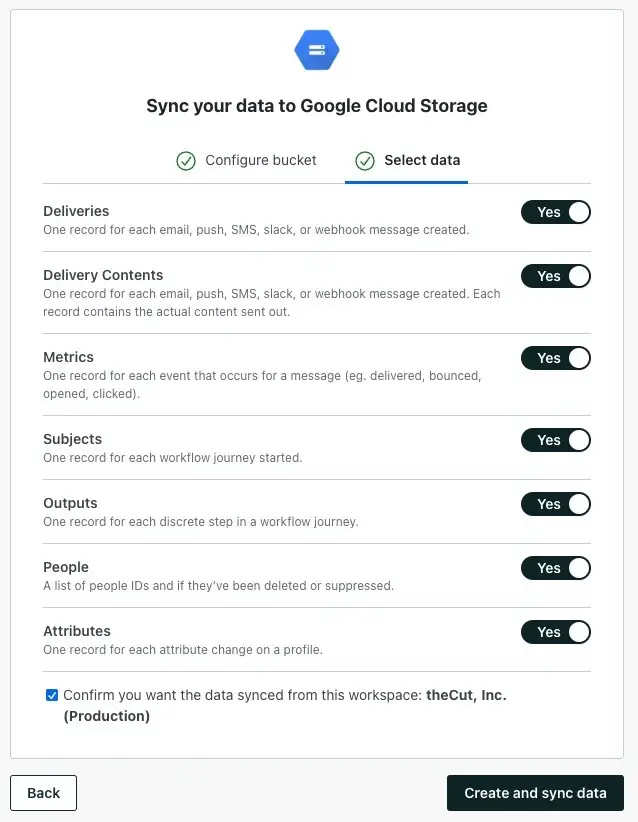Turn off the Deliveries sync toggle
The height and width of the screenshot is (822, 638).
556,212
